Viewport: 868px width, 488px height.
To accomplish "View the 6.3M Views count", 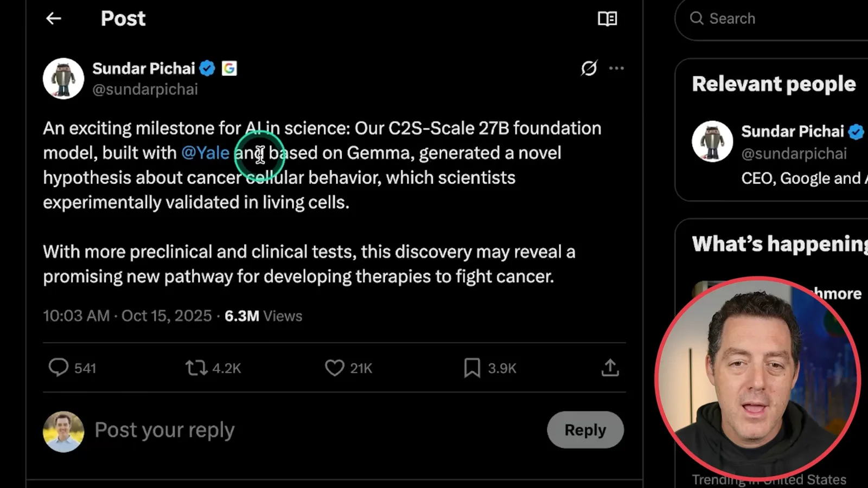I will coord(263,316).
